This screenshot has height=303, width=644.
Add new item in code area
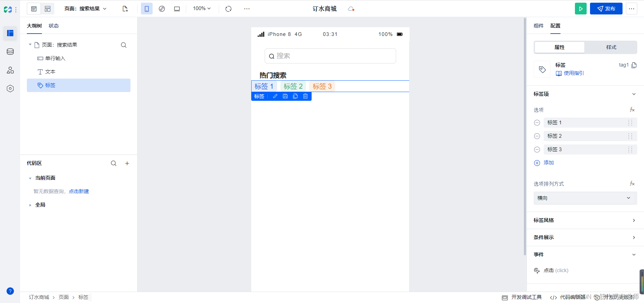click(127, 163)
